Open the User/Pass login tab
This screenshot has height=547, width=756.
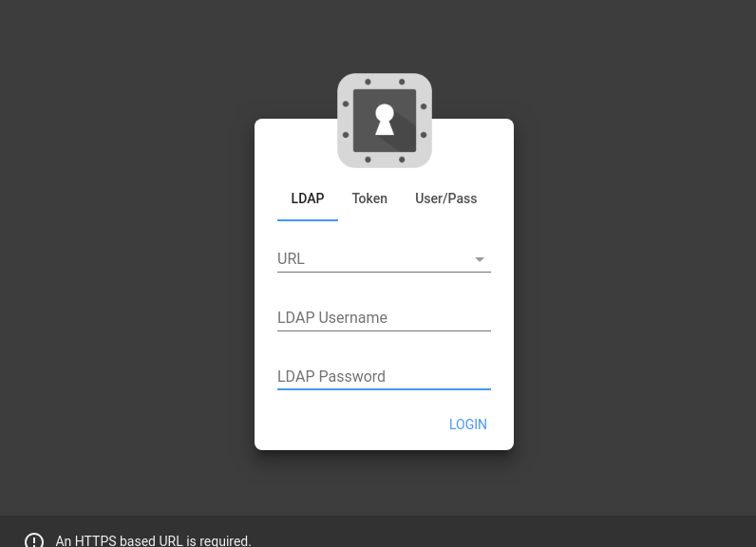(x=446, y=198)
